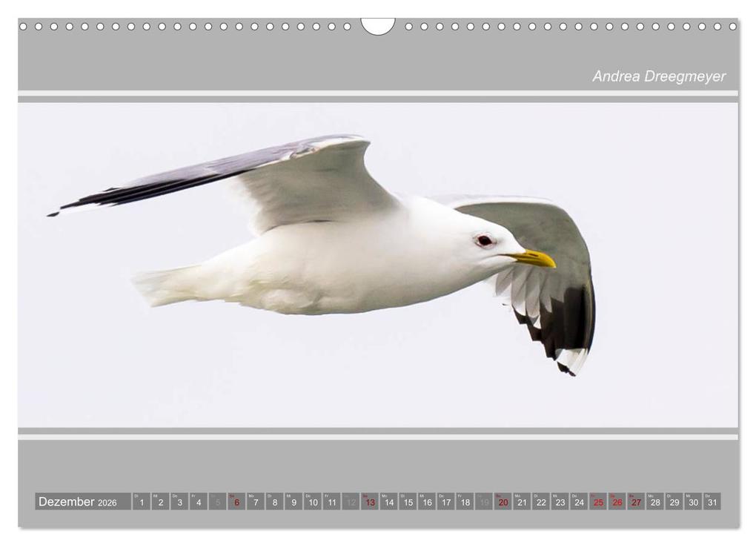Select date 17 in the date strip
This screenshot has height=545, width=756.
click(x=445, y=502)
